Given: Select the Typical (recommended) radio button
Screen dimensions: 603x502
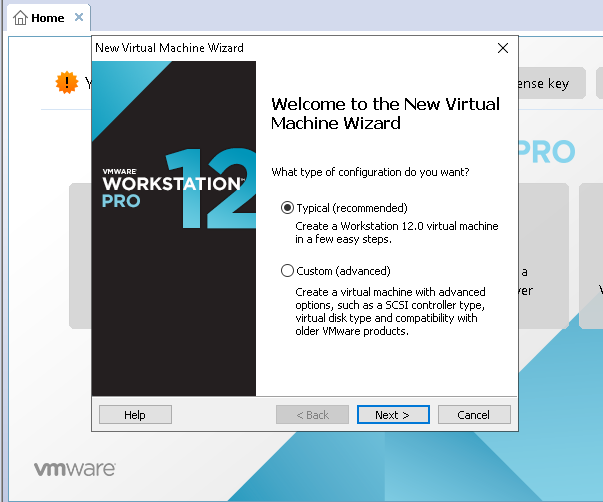Looking at the screenshot, I should [287, 208].
